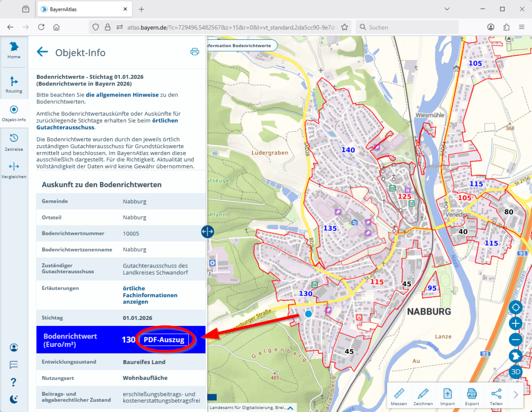
Task: Open the Vergleichen compare tool
Action: point(14,170)
